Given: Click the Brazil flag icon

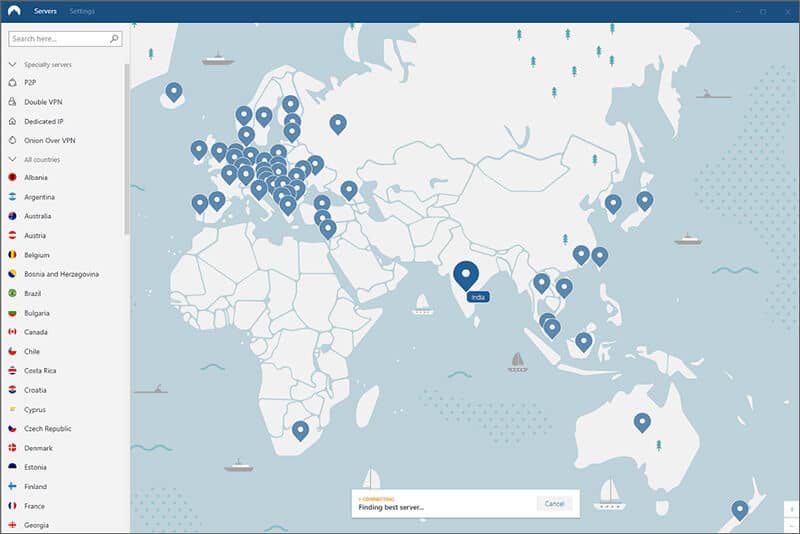Looking at the screenshot, I should point(13,293).
